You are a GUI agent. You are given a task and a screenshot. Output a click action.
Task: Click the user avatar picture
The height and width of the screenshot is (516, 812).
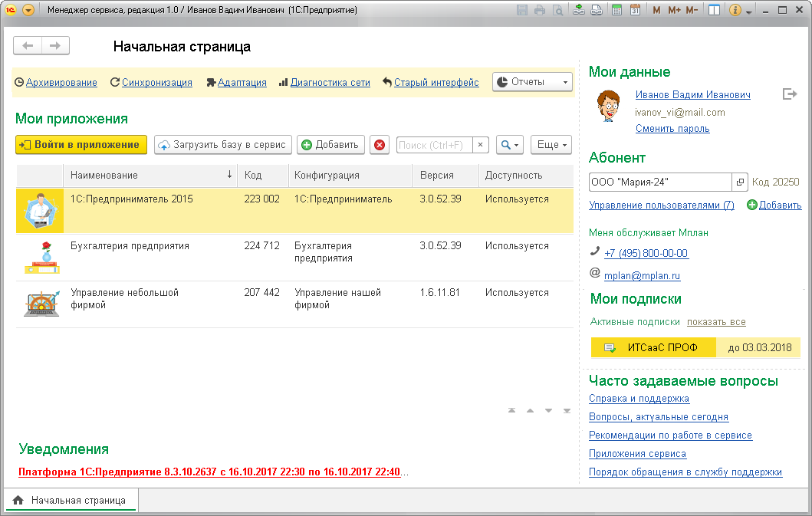609,106
